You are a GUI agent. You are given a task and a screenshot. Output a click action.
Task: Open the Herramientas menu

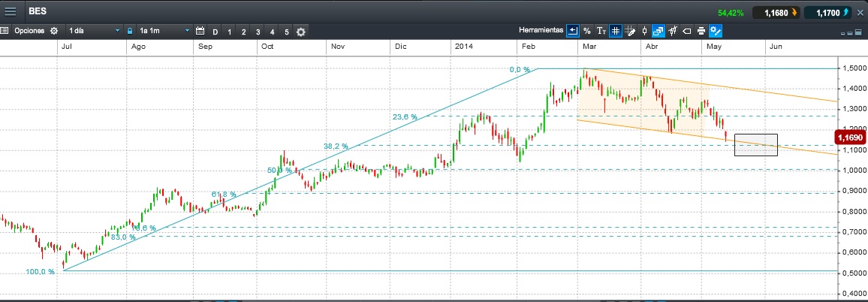coord(540,31)
